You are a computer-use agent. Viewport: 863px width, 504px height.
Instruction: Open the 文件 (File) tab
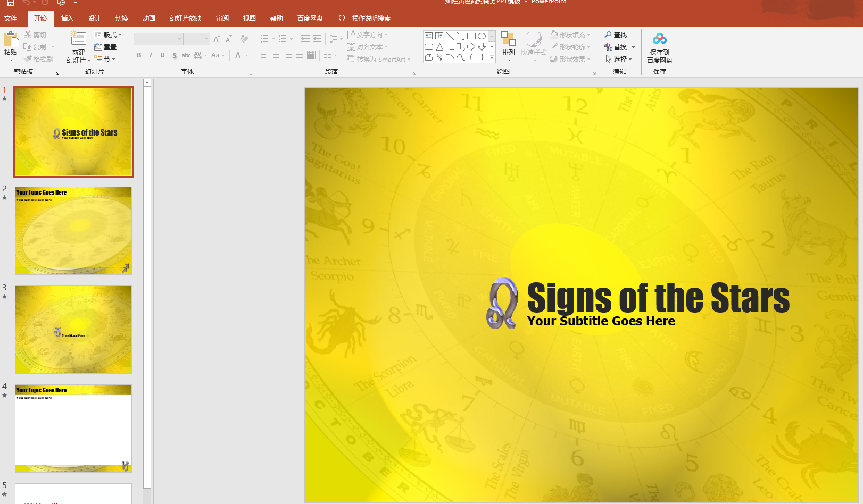point(11,19)
